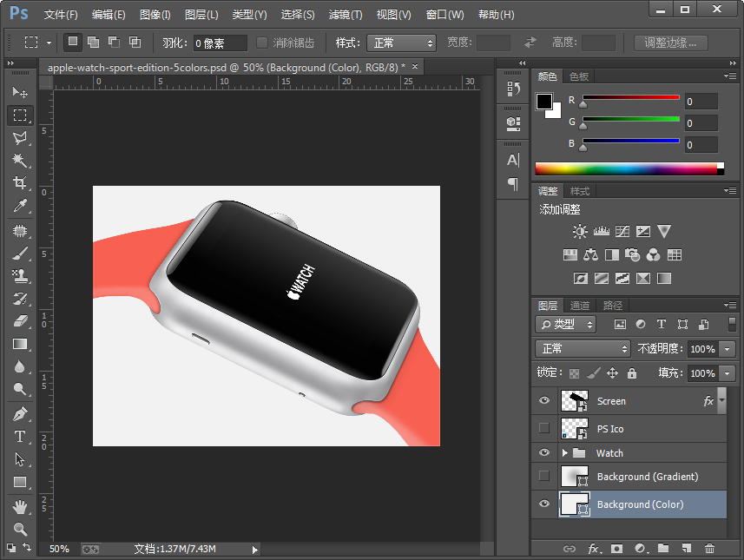Open the tool preset picker arrow
Screen dimensions: 744x560
(49, 43)
